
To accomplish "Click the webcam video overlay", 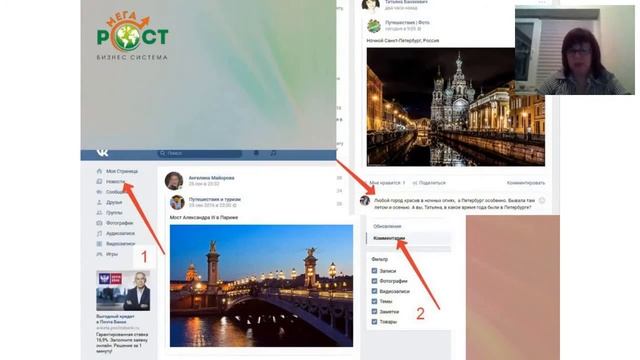I will tap(575, 50).
